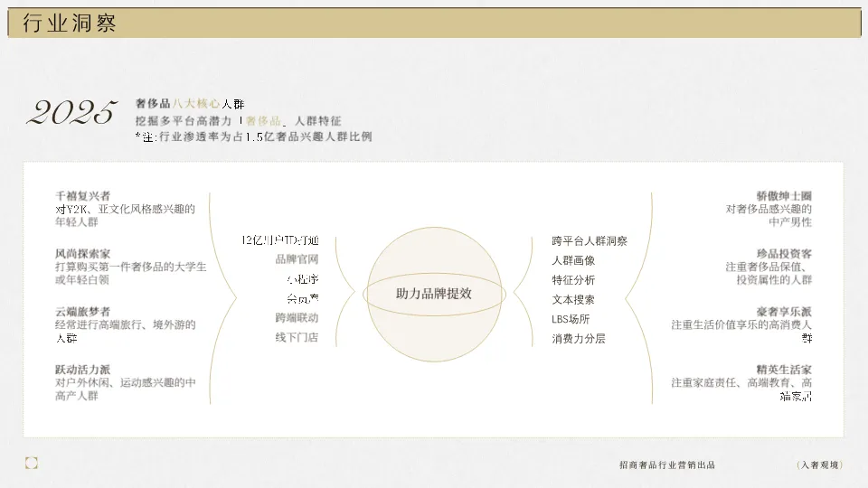
Task: Click the large '2025' year text
Action: [x=72, y=112]
